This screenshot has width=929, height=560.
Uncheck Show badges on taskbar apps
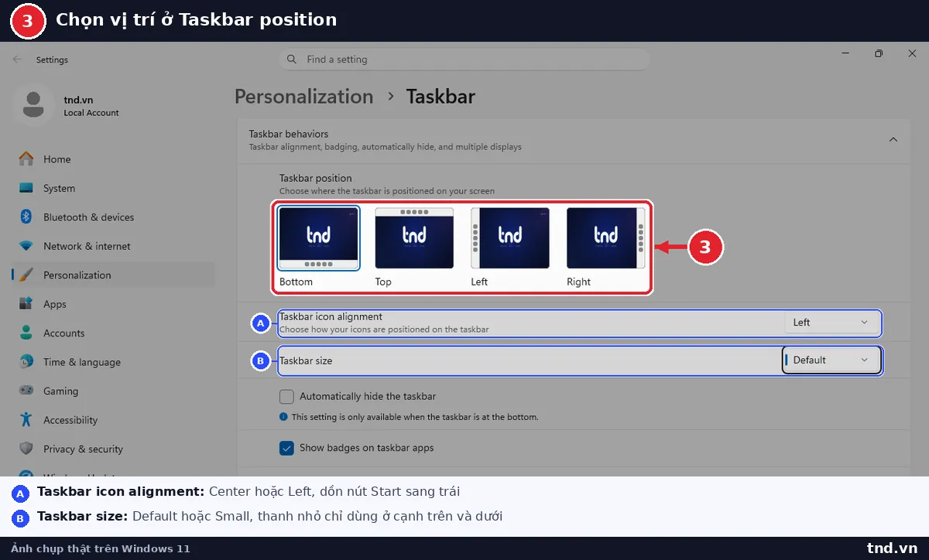pos(286,448)
